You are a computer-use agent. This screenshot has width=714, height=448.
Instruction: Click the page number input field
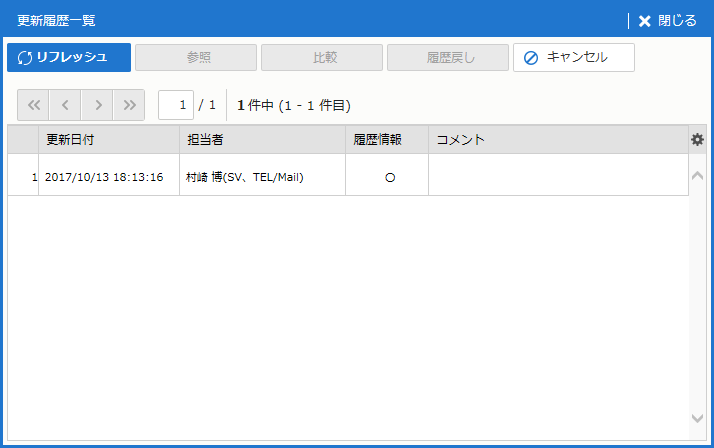coord(176,104)
